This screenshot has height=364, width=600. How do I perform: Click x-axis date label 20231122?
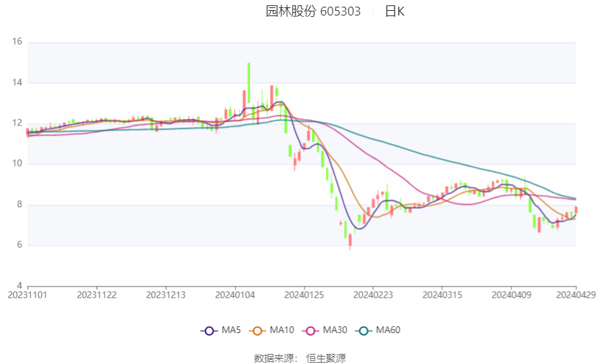pyautogui.click(x=97, y=295)
